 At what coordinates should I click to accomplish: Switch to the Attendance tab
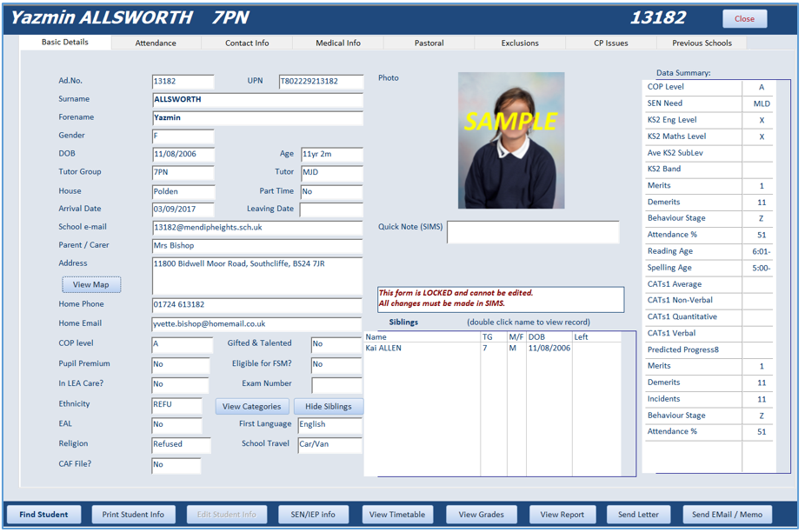tap(156, 43)
